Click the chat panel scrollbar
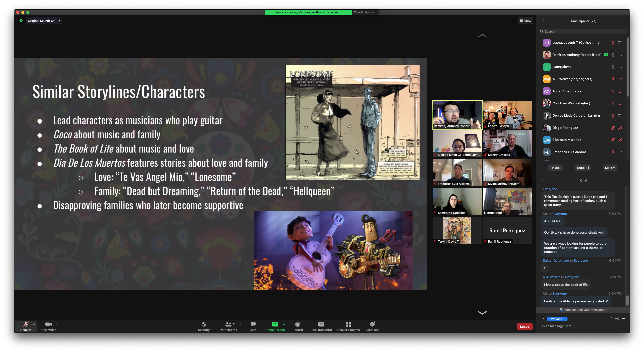 [x=627, y=301]
